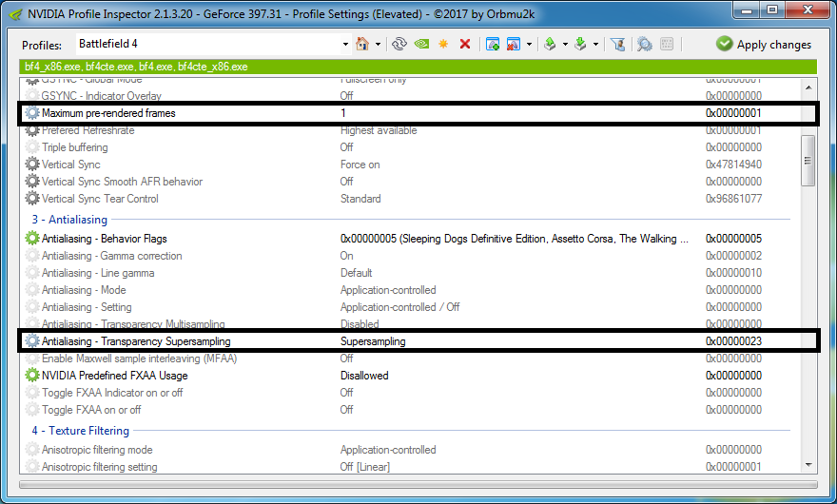This screenshot has height=504, width=837.
Task: Click the magnifier-gear scan icon
Action: click(644, 44)
